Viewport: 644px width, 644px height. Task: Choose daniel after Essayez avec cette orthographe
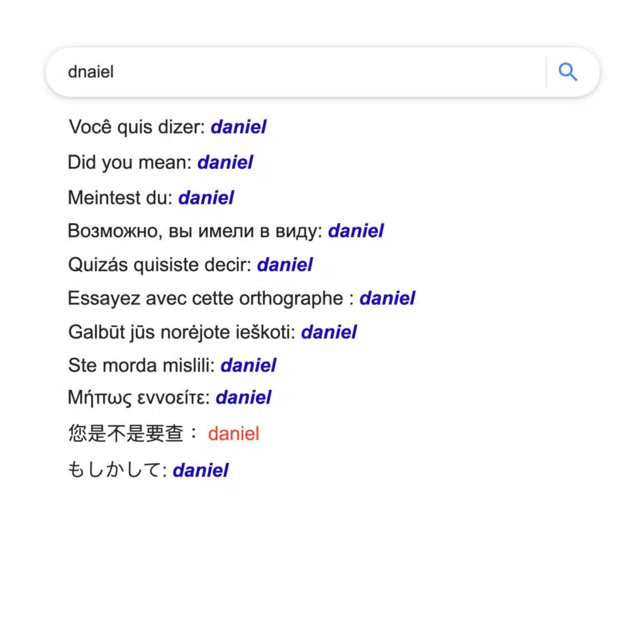pyautogui.click(x=387, y=298)
